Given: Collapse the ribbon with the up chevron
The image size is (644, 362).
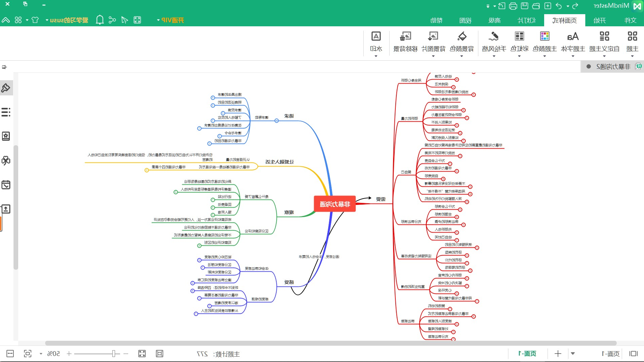Looking at the screenshot, I should click(x=6, y=20).
